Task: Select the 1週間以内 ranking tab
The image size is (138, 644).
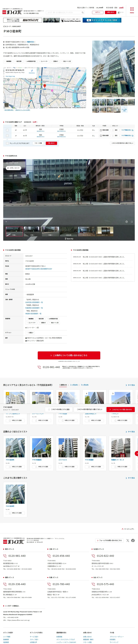Action: click(x=63, y=385)
